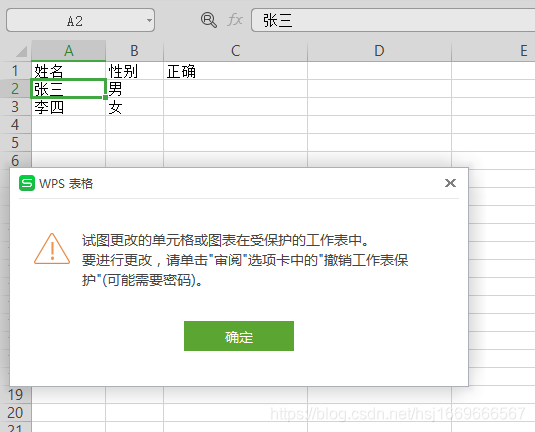Click the orange warning triangle icon

click(52, 249)
